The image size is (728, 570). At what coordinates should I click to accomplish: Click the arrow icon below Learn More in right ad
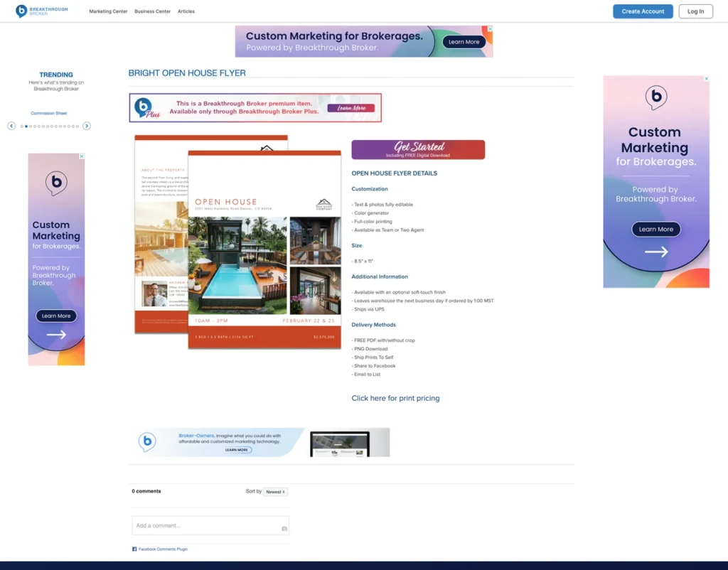click(655, 250)
